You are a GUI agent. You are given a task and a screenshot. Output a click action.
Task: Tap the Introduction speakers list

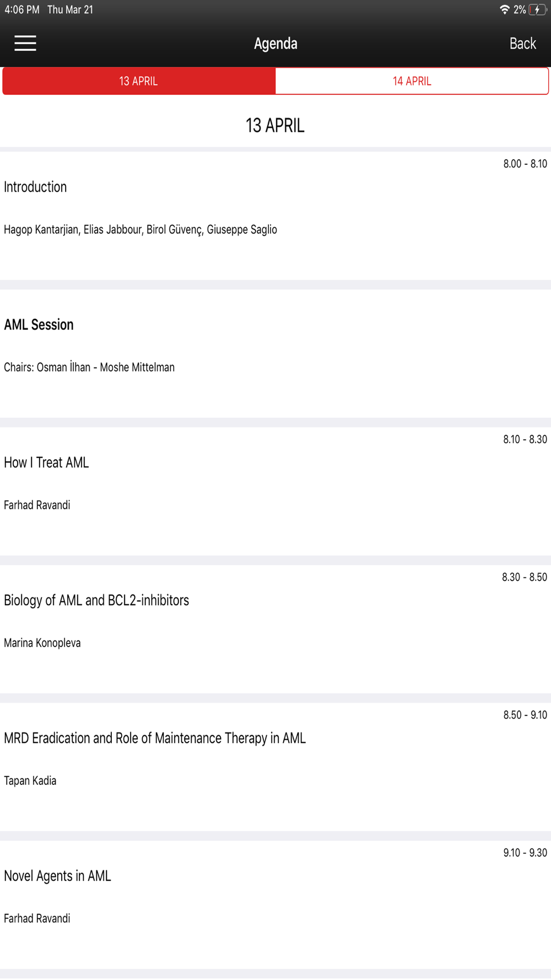point(141,229)
